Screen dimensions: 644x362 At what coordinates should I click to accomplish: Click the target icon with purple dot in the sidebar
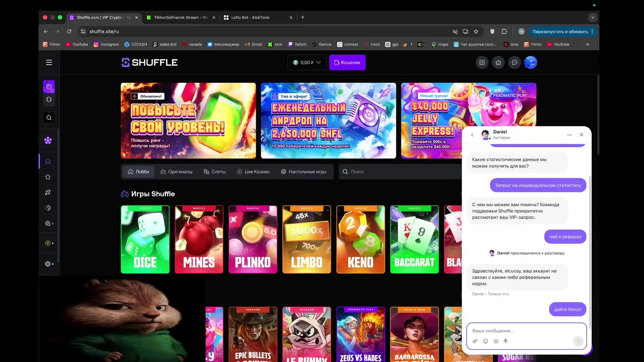48,224
